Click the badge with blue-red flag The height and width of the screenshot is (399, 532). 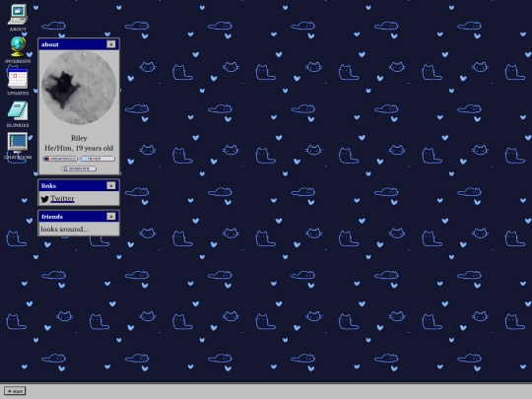click(x=60, y=159)
